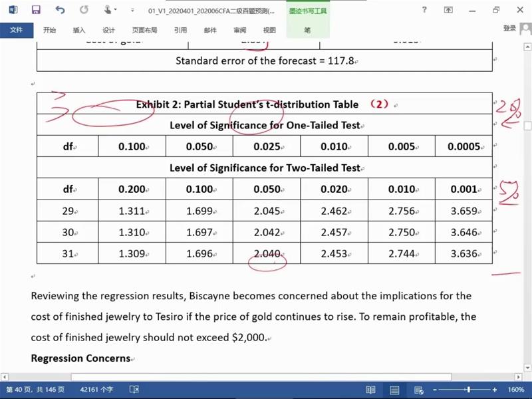This screenshot has height=399, width=532.
Task: Click the 墨迹书写工具 ink tools contextual label
Action: [x=308, y=11]
